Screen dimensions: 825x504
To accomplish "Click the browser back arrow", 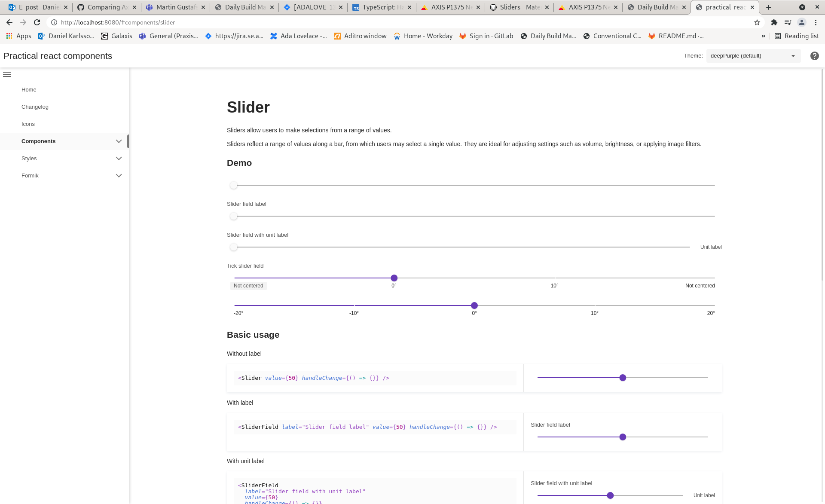I will click(x=9, y=22).
